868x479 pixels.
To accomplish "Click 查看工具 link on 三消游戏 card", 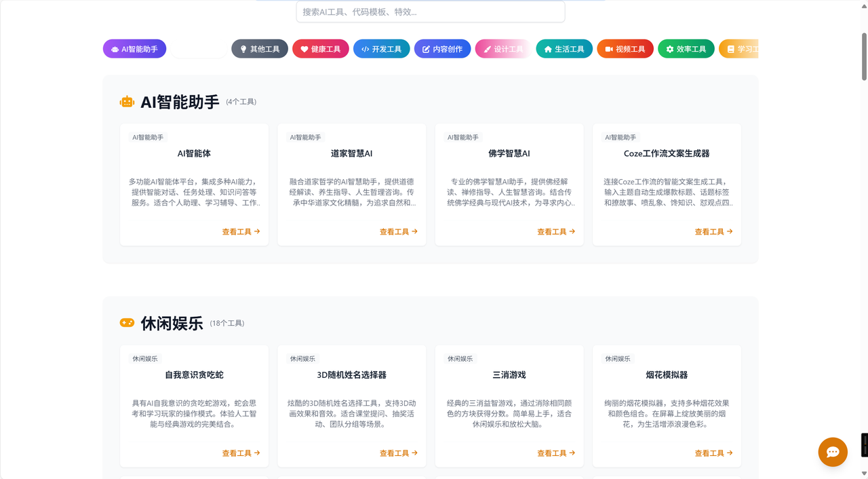I will pos(556,453).
